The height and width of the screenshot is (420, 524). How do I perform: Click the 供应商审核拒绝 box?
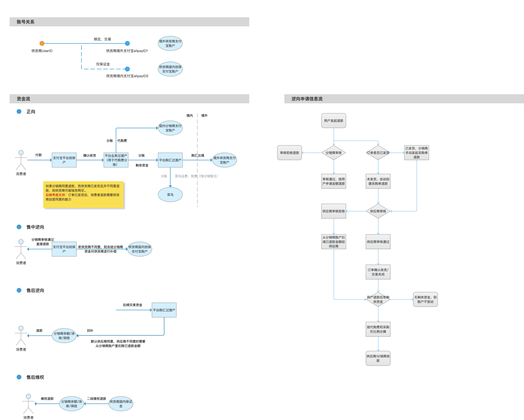pyautogui.click(x=334, y=211)
